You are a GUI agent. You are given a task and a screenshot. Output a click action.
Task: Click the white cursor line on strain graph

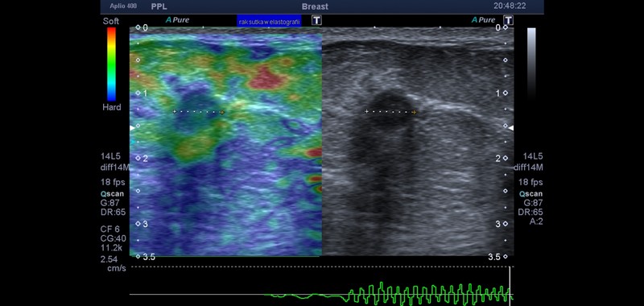(x=510, y=287)
